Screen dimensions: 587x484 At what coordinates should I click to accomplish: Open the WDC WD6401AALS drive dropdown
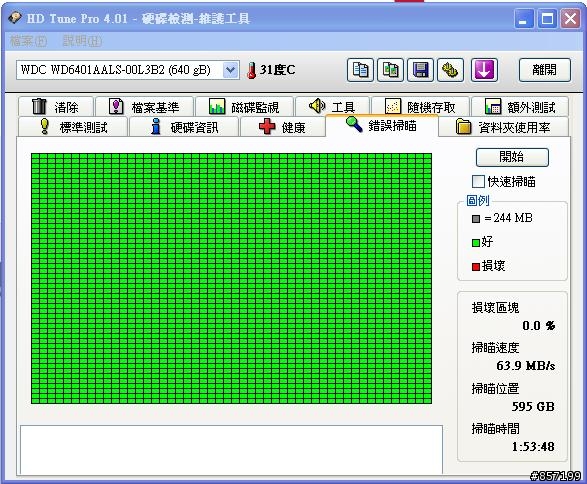231,70
